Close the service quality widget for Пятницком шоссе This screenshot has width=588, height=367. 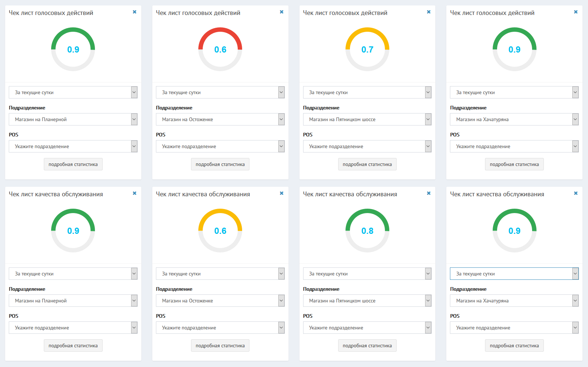[429, 193]
